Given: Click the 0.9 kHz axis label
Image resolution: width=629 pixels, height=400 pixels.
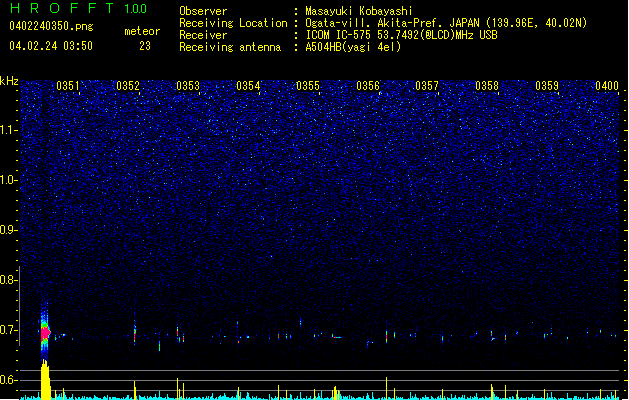Looking at the screenshot, I should [8, 230].
